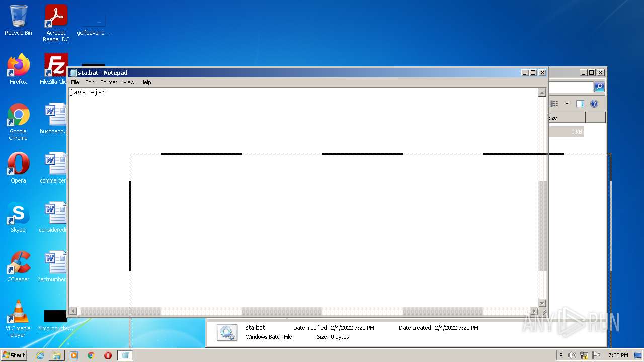Click the Explorer search magnifier button
The height and width of the screenshot is (362, 644).
tap(599, 87)
